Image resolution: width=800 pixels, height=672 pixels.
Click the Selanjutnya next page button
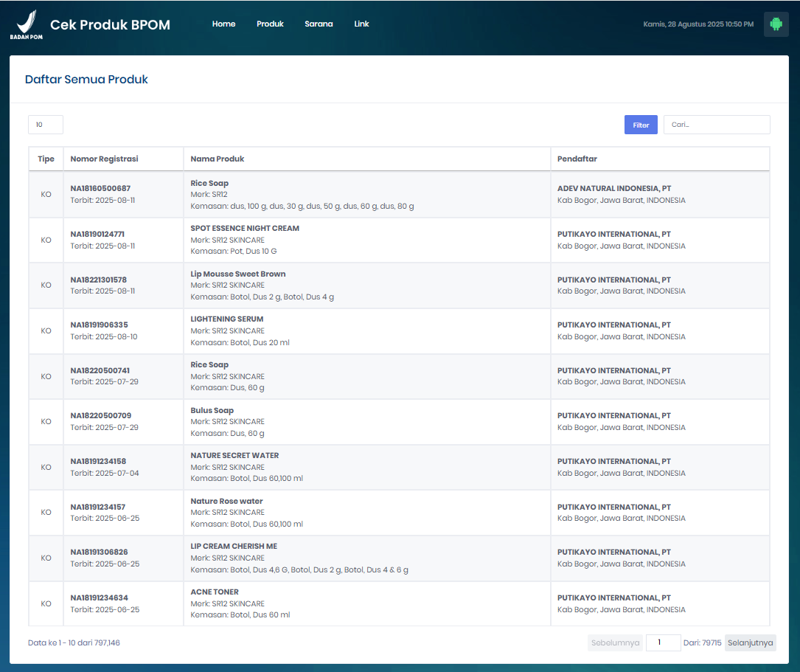pos(750,642)
